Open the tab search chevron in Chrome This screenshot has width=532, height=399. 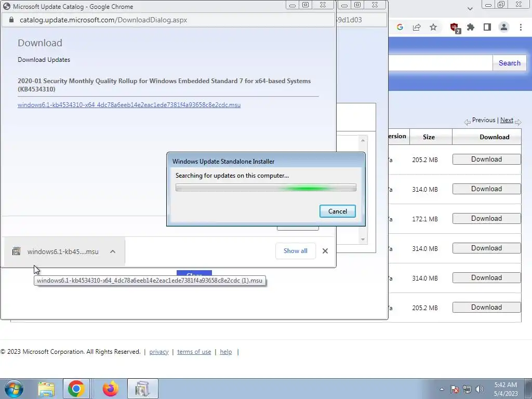[x=470, y=8]
